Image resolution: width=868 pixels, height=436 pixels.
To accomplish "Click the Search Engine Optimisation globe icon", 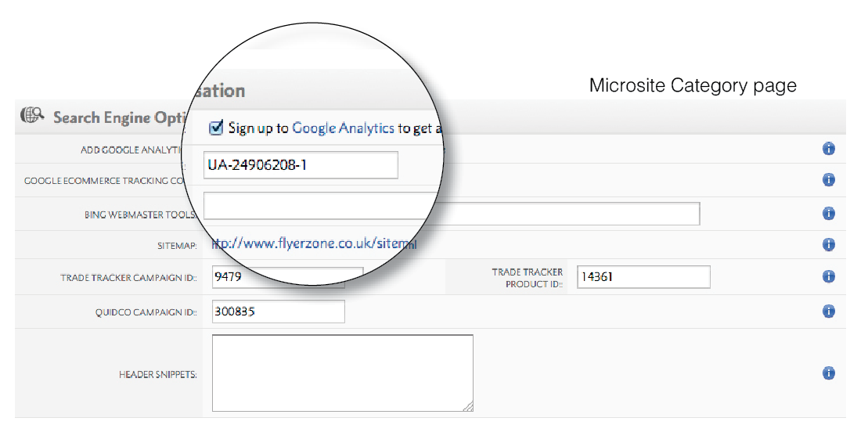I will point(32,115).
